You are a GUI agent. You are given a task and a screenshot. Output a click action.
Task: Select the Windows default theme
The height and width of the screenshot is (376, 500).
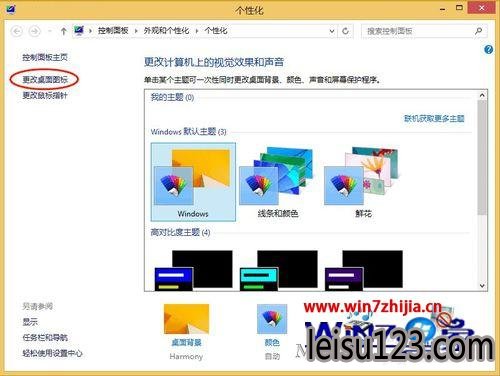(193, 182)
